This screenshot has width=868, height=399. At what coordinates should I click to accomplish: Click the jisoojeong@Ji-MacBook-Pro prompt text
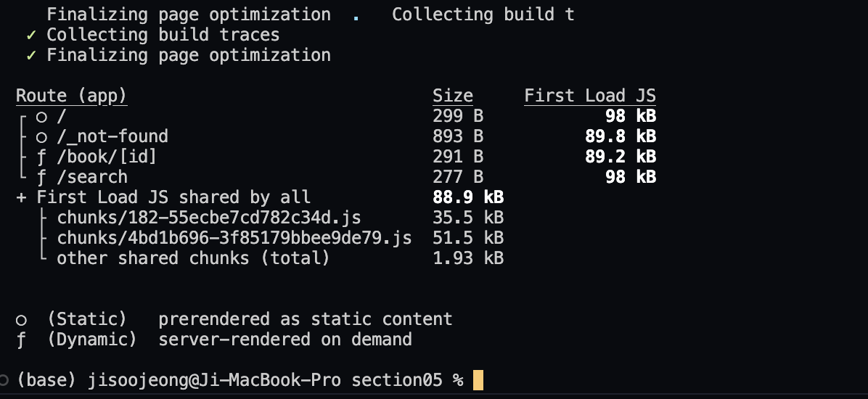pyautogui.click(x=214, y=381)
